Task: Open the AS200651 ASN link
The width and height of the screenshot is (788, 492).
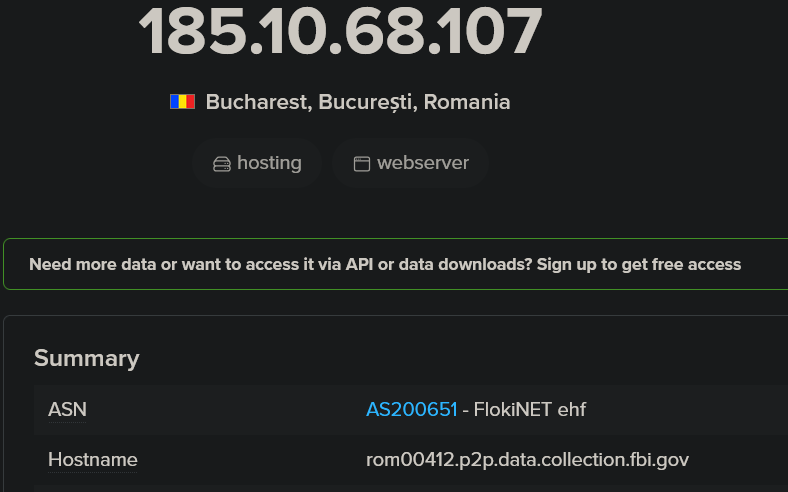Action: [x=411, y=409]
